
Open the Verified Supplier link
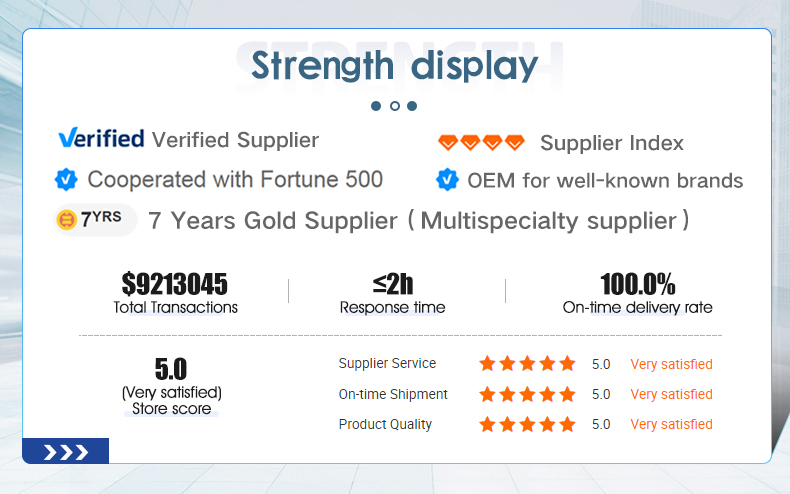tap(235, 140)
